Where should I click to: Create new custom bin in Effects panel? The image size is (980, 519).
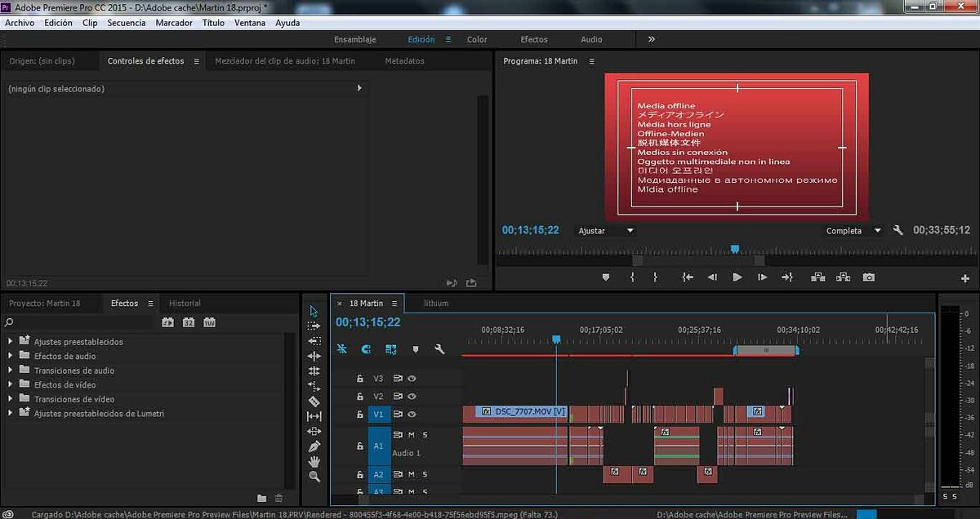[x=261, y=499]
